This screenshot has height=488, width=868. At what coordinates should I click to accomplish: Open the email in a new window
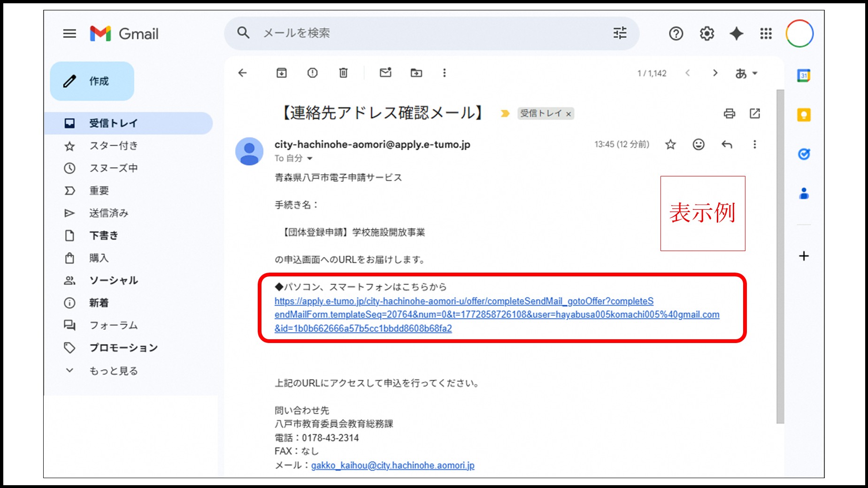pos(755,113)
